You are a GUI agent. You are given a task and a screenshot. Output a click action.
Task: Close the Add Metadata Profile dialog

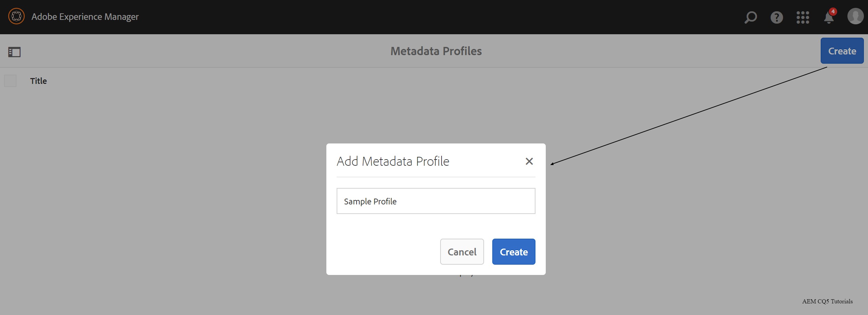tap(529, 161)
